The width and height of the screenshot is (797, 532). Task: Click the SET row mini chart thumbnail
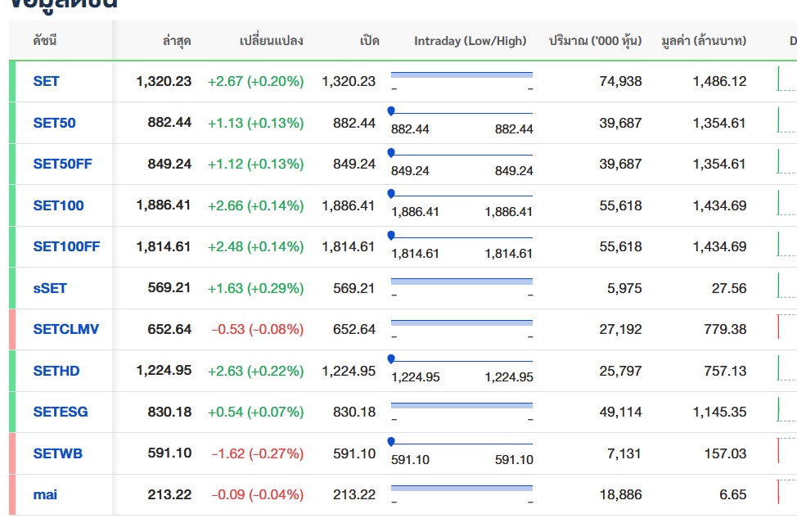coord(786,79)
